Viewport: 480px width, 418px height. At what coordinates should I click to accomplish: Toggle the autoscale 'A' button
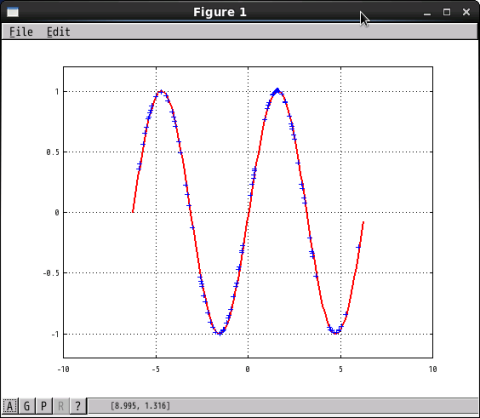click(10, 406)
